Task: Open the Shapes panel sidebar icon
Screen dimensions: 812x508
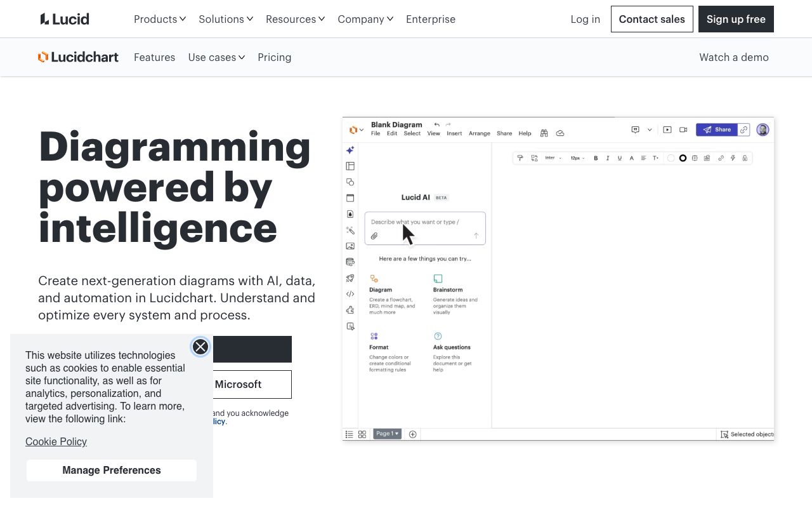Action: pyautogui.click(x=350, y=182)
